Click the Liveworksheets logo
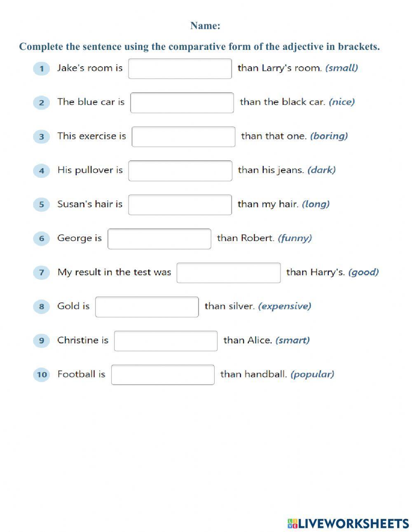412x532 pixels. [348, 523]
